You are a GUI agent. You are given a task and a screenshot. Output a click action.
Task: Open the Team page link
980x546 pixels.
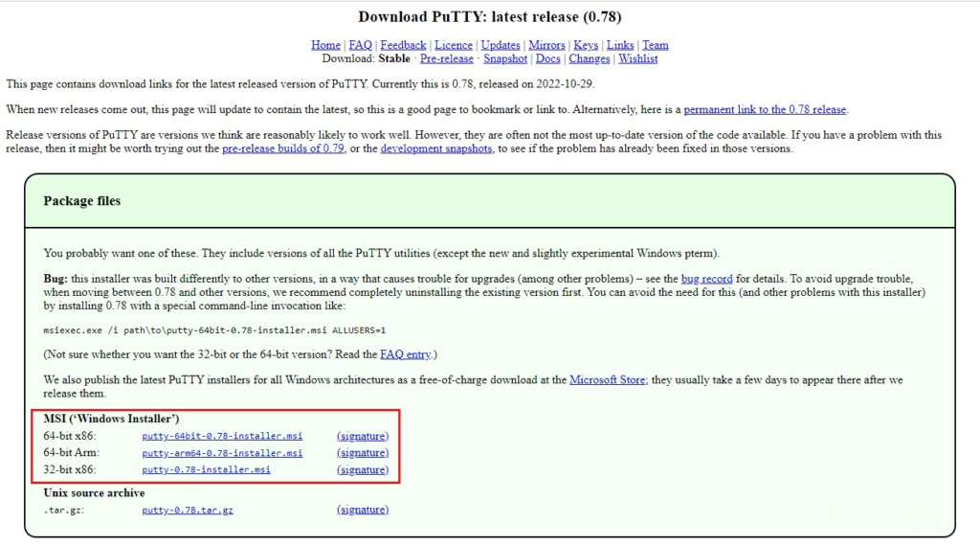click(656, 45)
